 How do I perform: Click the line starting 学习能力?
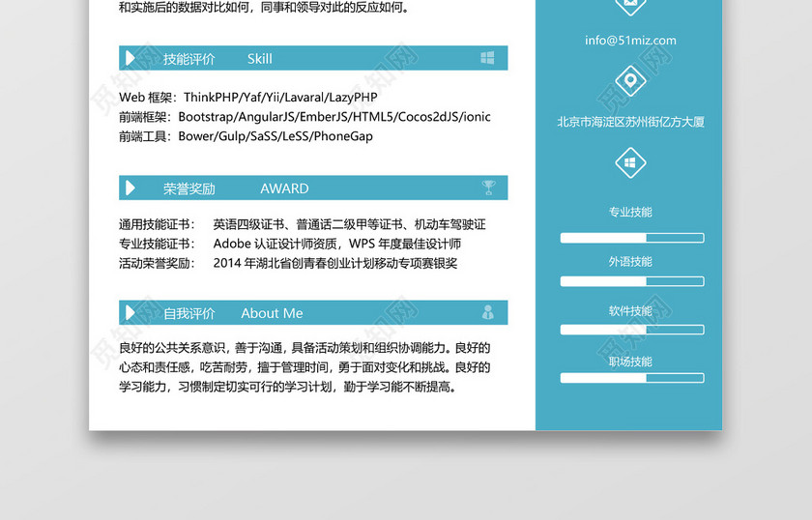click(288, 387)
